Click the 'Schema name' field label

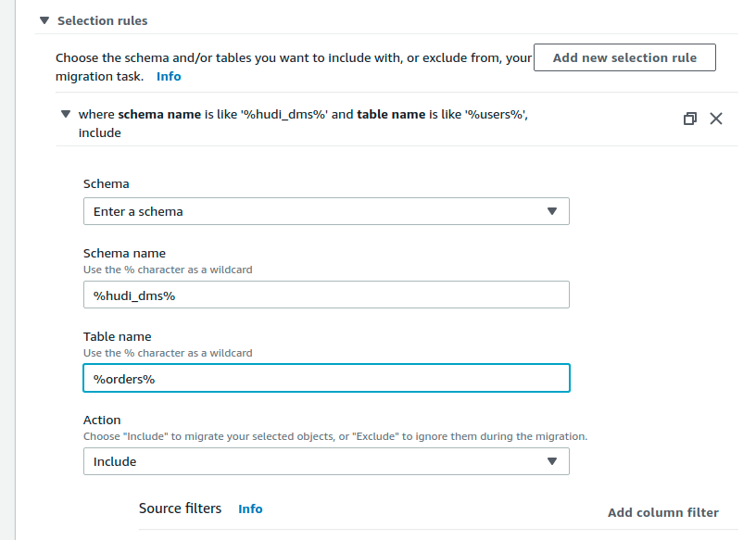click(124, 253)
